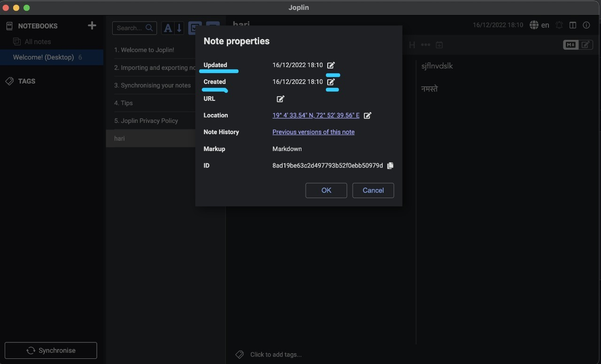Toggle sort order field A button
Screen dimensions: 601x364
coord(168,28)
